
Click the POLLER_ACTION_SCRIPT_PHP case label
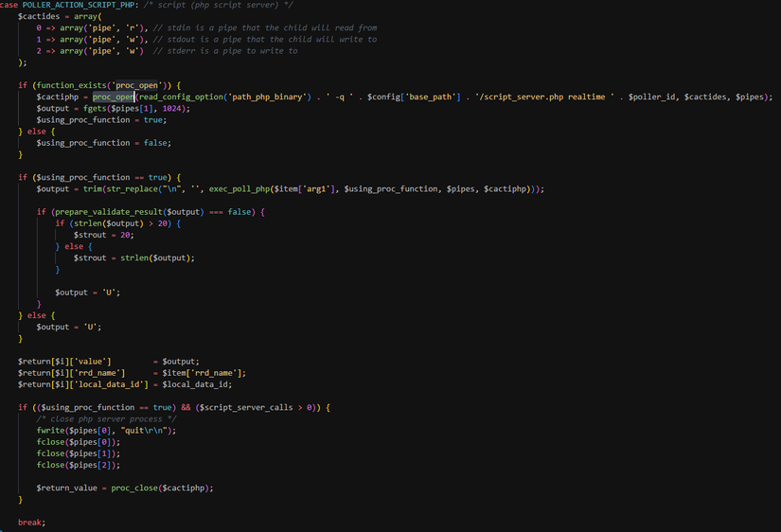(79, 5)
